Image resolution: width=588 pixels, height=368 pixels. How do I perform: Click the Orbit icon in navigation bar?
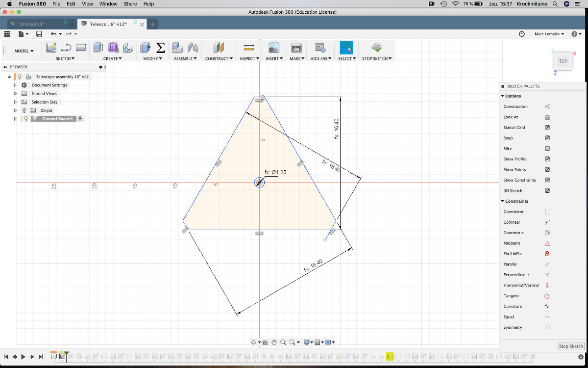click(253, 342)
